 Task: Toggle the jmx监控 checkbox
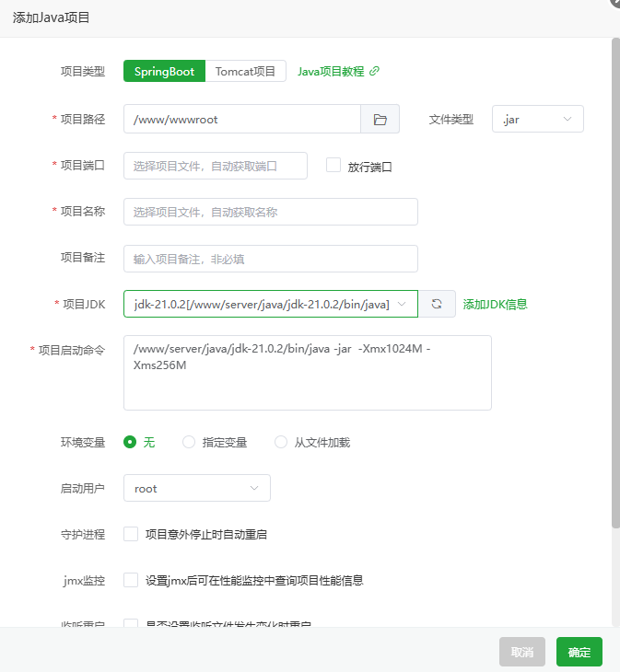pos(131,580)
